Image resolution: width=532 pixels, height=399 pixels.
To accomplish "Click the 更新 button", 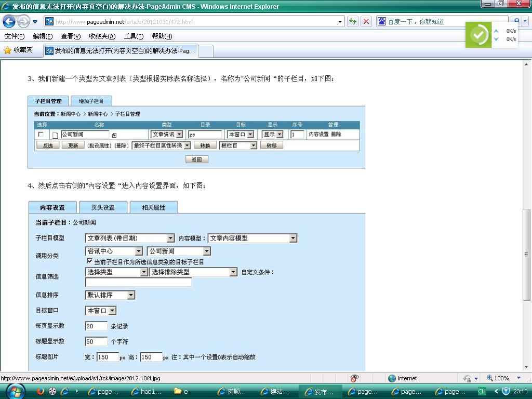I will [70, 145].
